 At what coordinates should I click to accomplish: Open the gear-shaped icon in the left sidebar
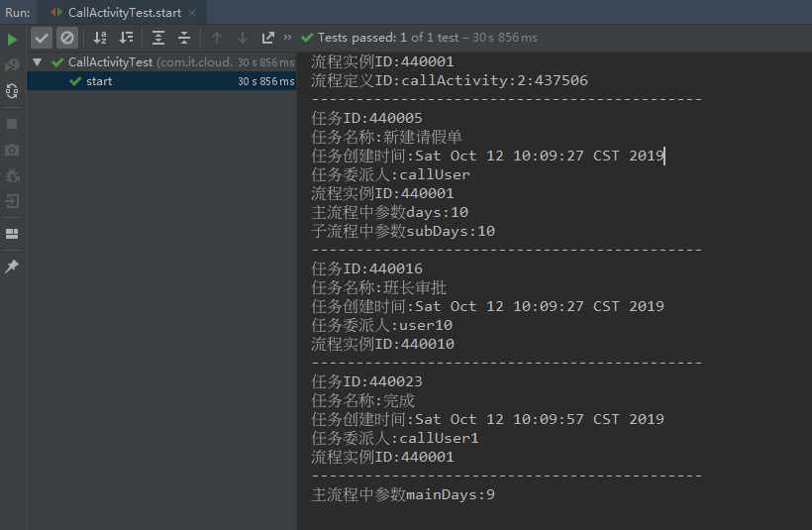tap(12, 176)
